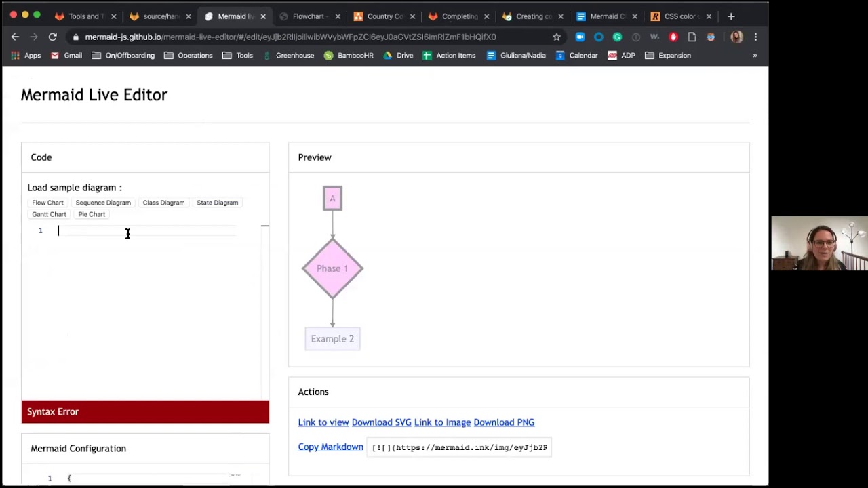Go back using the browser back arrow

coord(15,37)
